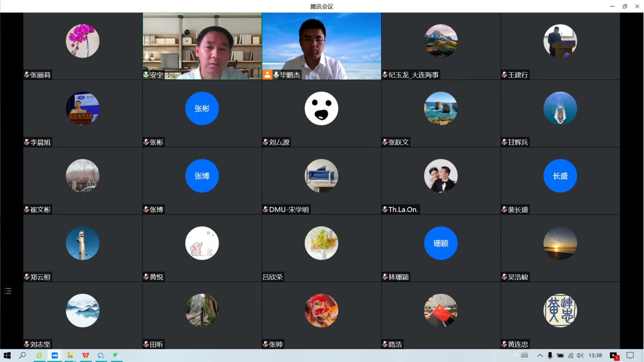Expand the hidden system tray icons chevron
This screenshot has width=644, height=362.
pyautogui.click(x=540, y=355)
